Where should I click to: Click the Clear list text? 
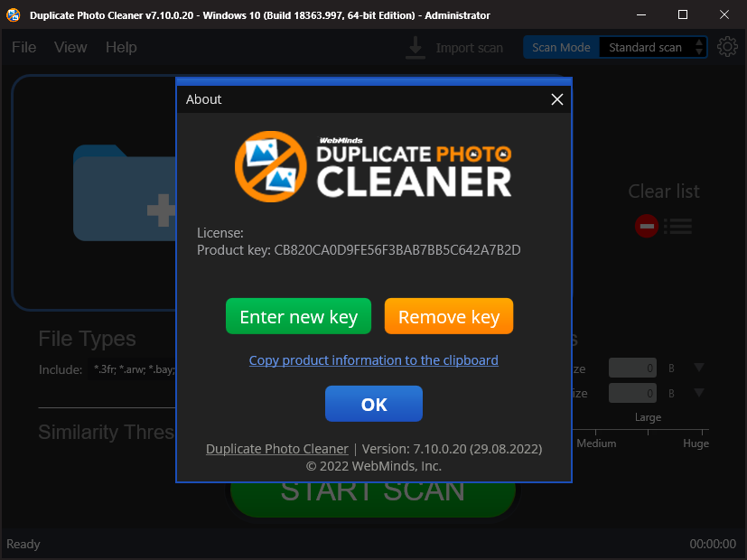point(664,191)
